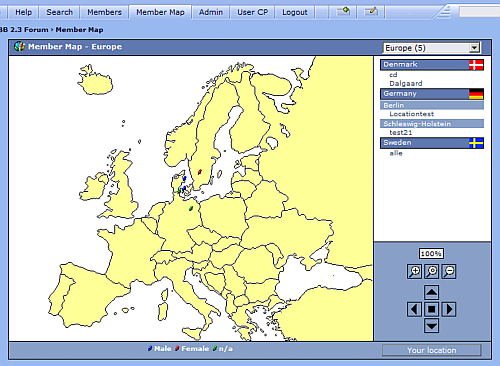Click the red female marker in Sweden
This screenshot has width=500, height=366.
[x=199, y=172]
